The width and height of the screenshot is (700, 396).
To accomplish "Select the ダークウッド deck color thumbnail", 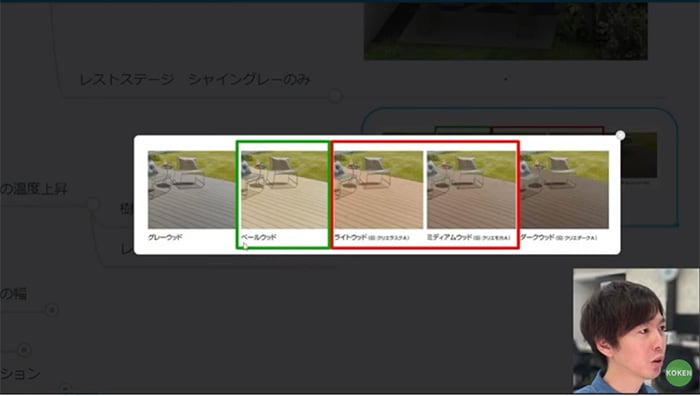I will tap(564, 190).
